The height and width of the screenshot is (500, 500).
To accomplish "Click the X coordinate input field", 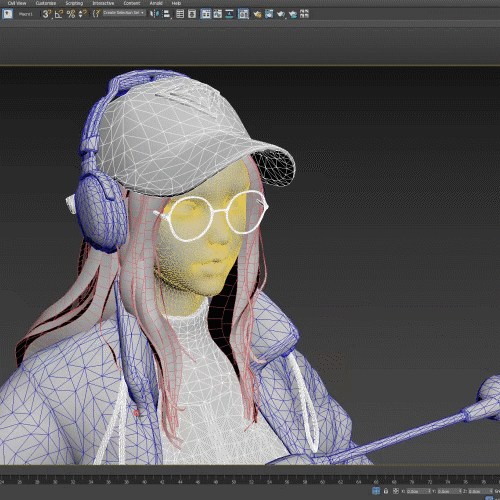I will 418,491.
